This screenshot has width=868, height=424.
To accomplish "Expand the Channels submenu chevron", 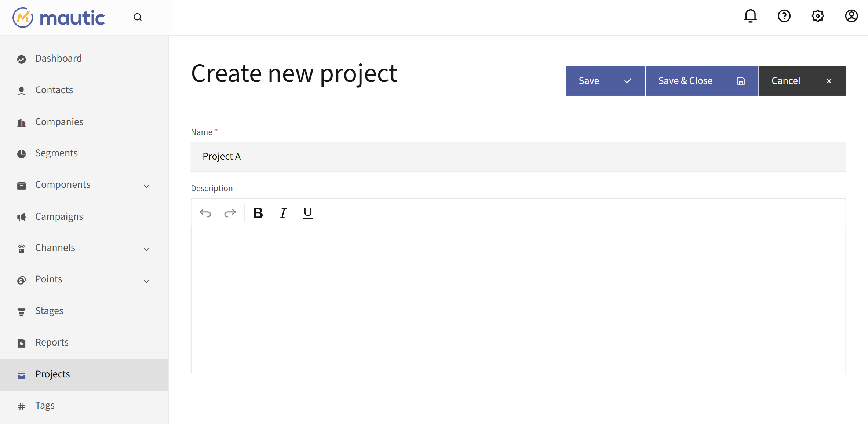I will click(146, 249).
